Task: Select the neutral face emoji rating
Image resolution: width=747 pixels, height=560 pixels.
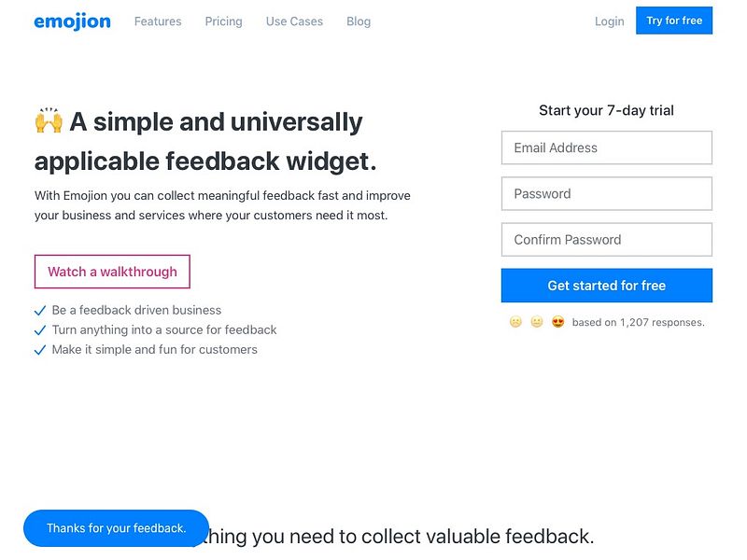Action: pos(537,322)
